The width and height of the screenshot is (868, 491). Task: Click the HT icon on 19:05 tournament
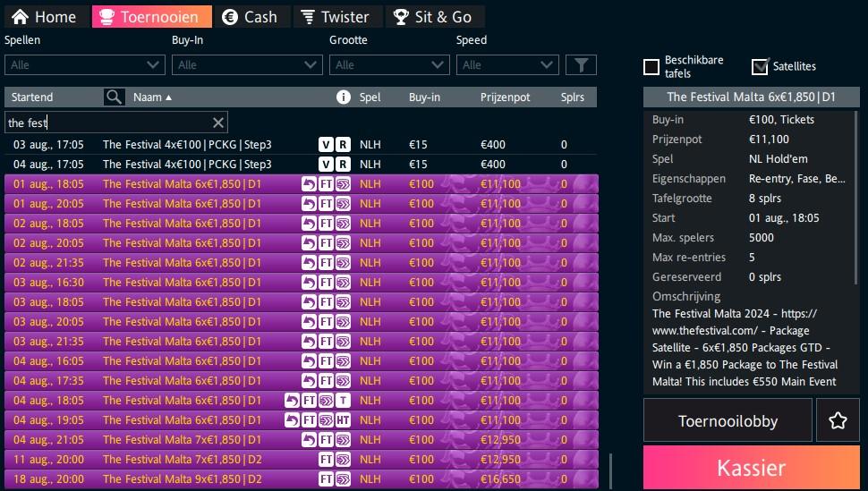coord(343,420)
